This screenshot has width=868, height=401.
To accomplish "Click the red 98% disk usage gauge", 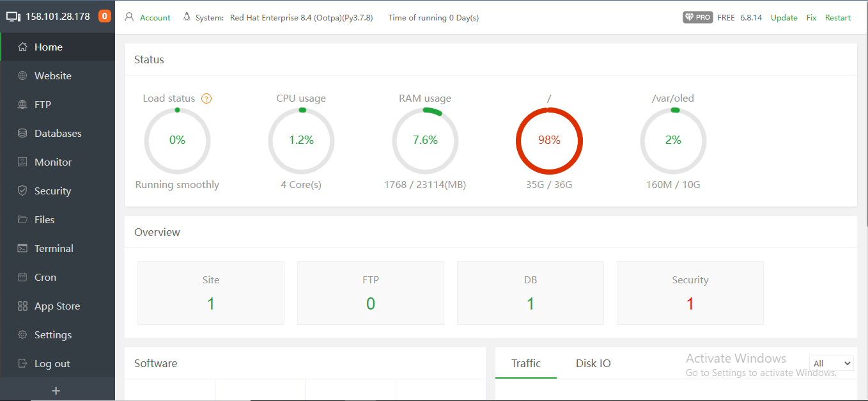I will pos(549,140).
